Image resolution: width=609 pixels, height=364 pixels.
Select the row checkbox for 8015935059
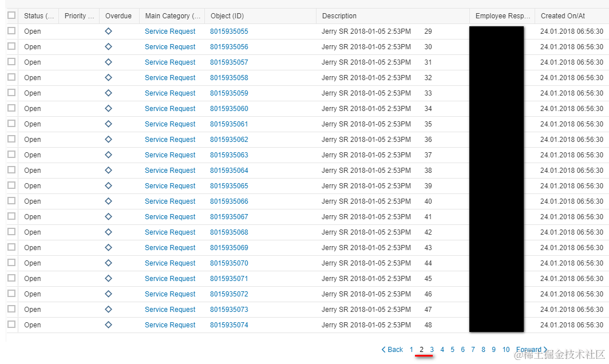11,93
